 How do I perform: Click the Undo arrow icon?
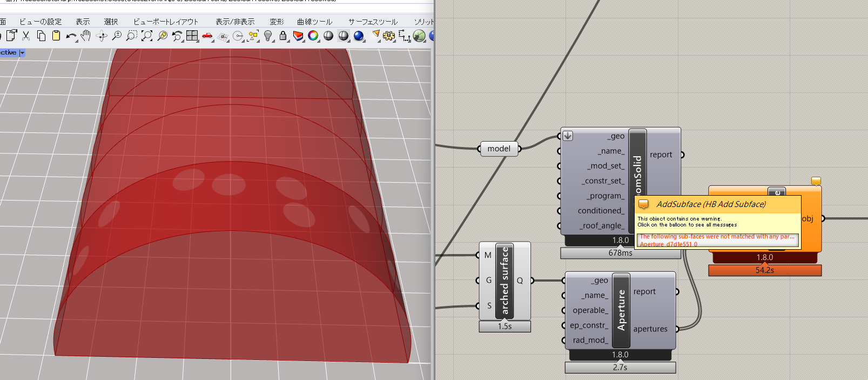[71, 36]
